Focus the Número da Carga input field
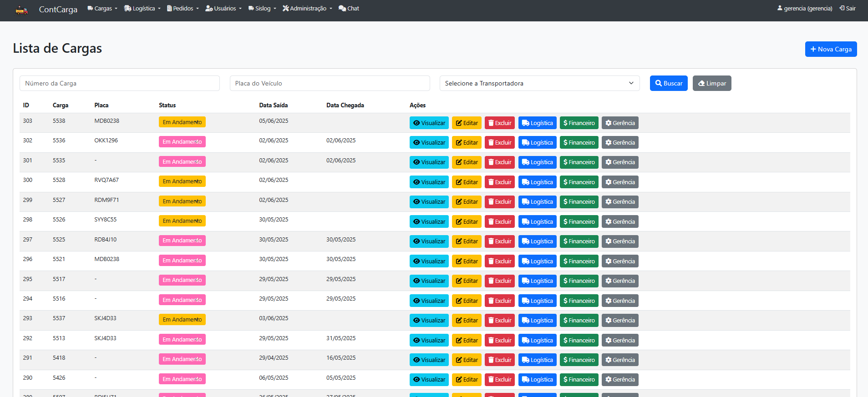Viewport: 868px width, 397px height. 119,83
